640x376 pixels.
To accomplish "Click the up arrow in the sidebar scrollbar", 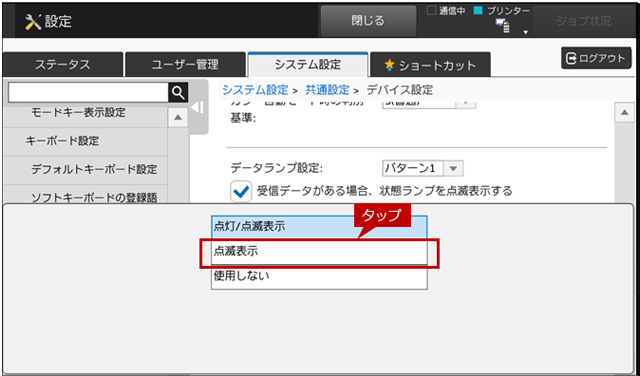I will (178, 118).
